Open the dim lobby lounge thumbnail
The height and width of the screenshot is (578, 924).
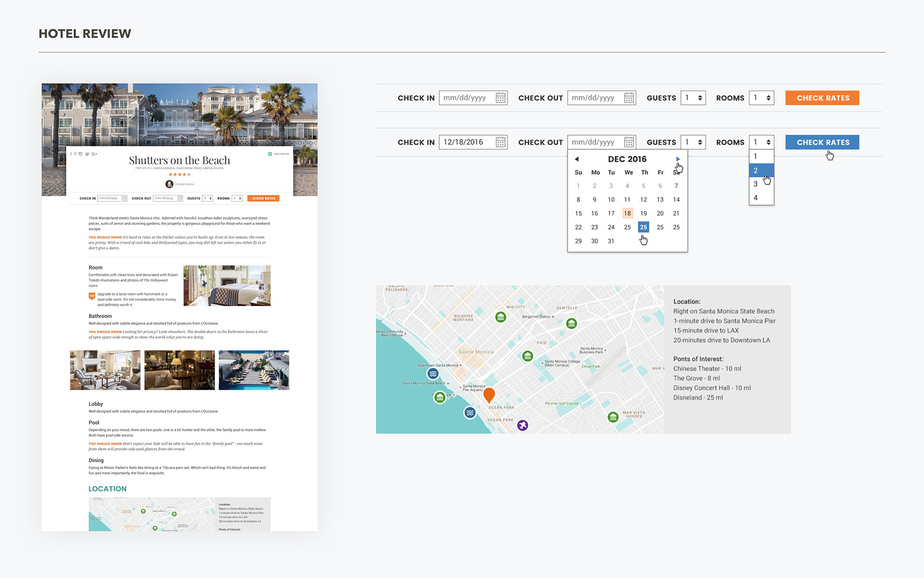(180, 370)
